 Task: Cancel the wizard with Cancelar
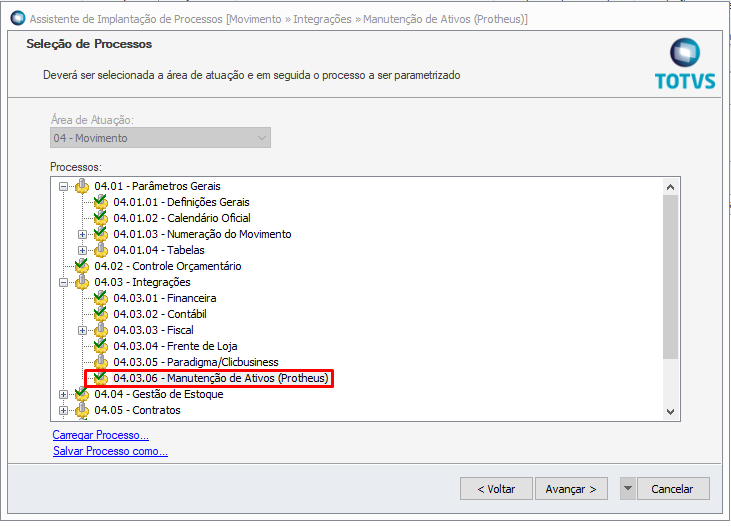[x=673, y=488]
